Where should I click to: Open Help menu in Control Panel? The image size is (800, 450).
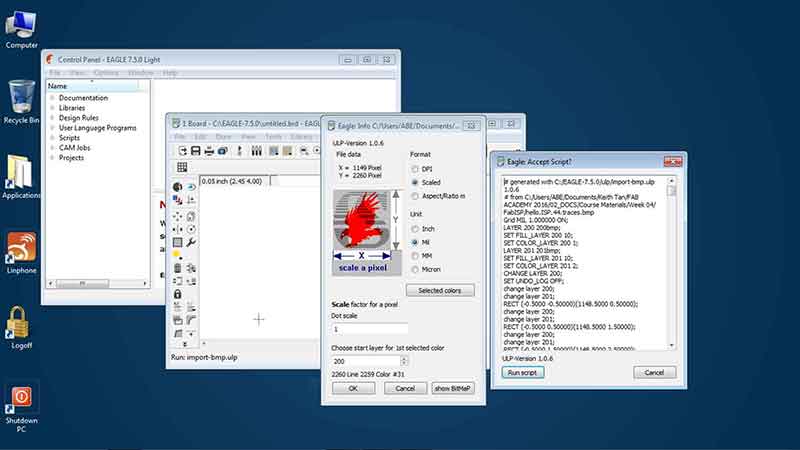point(170,73)
